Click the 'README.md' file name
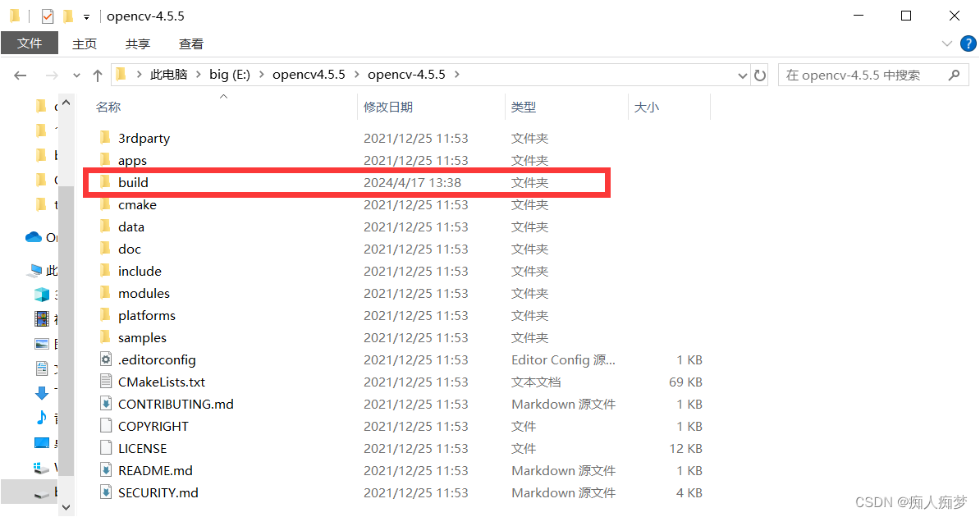980x517 pixels. pos(155,471)
